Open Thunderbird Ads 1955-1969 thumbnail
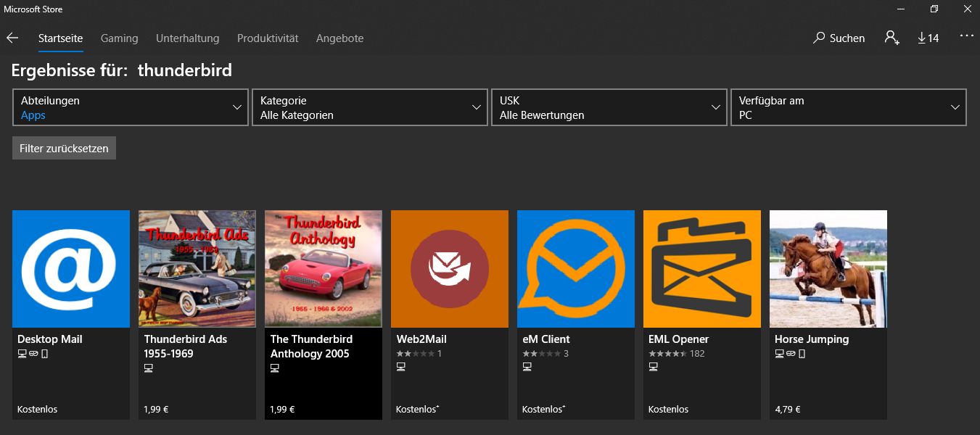This screenshot has height=435, width=980. tap(197, 269)
